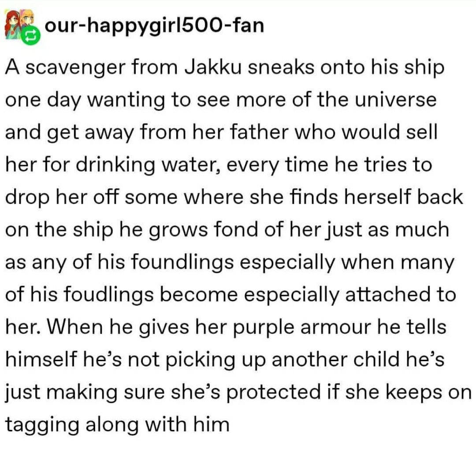Click the word "scavenger" in the first line
This screenshot has width=476, height=455.
(x=75, y=68)
